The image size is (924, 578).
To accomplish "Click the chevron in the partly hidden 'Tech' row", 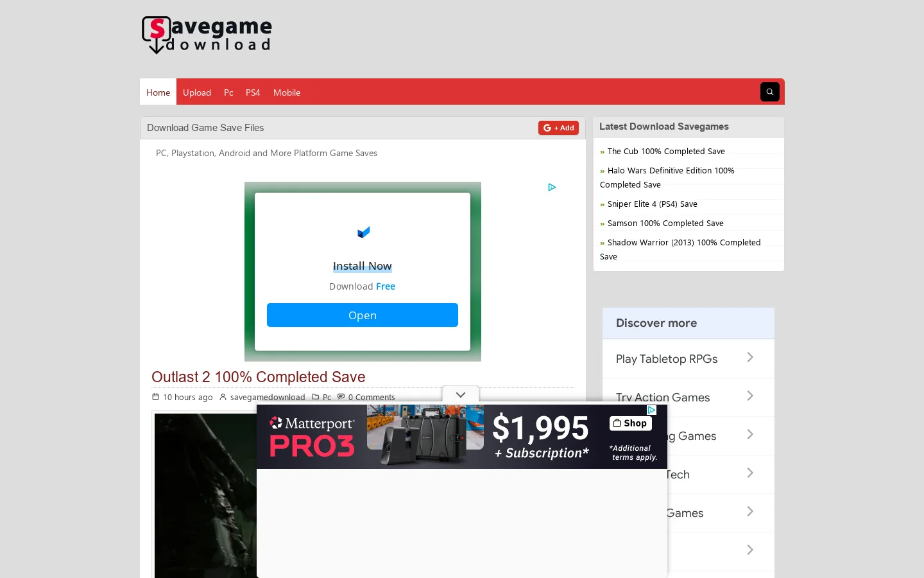I will click(750, 473).
